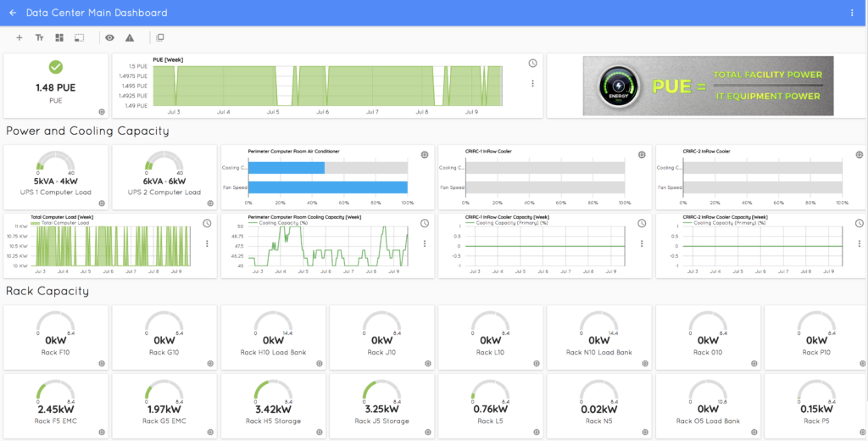Click the duplicate dashboard icon in toolbar
The width and height of the screenshot is (868, 441).
(x=160, y=37)
